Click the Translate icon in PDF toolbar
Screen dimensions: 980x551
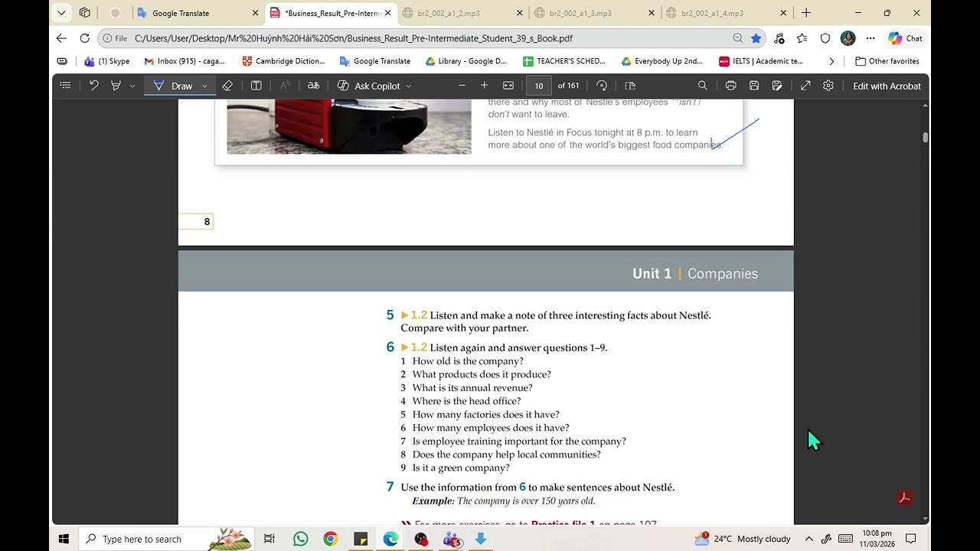pyautogui.click(x=313, y=86)
